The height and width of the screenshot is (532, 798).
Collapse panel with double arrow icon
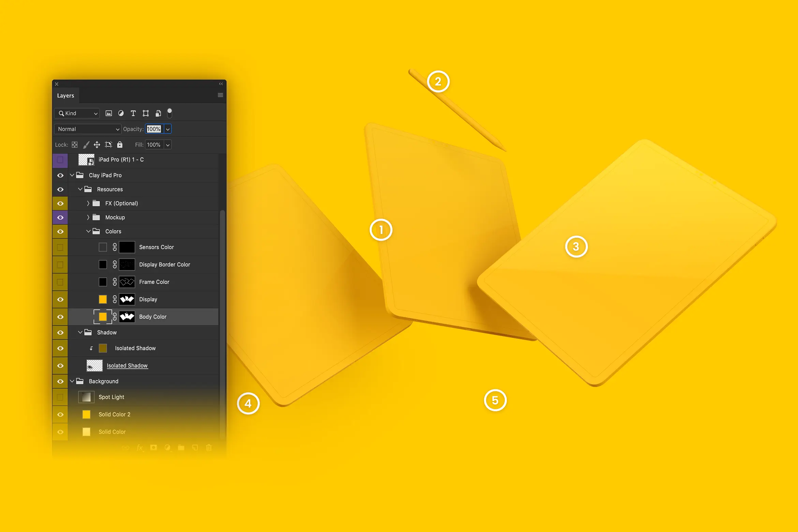[221, 84]
